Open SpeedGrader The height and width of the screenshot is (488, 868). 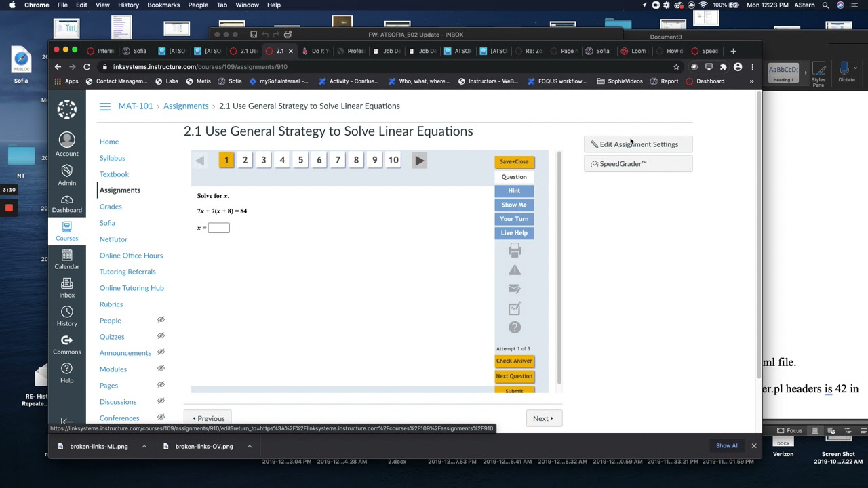pos(638,164)
